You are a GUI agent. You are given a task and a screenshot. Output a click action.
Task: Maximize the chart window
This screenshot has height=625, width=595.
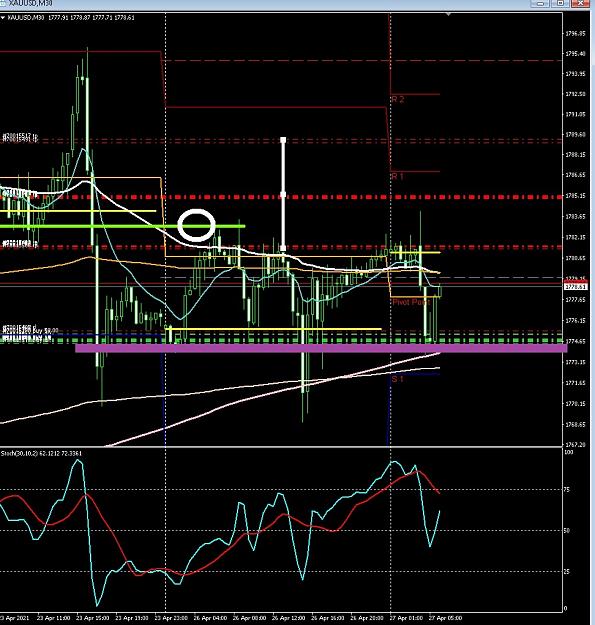560,3
